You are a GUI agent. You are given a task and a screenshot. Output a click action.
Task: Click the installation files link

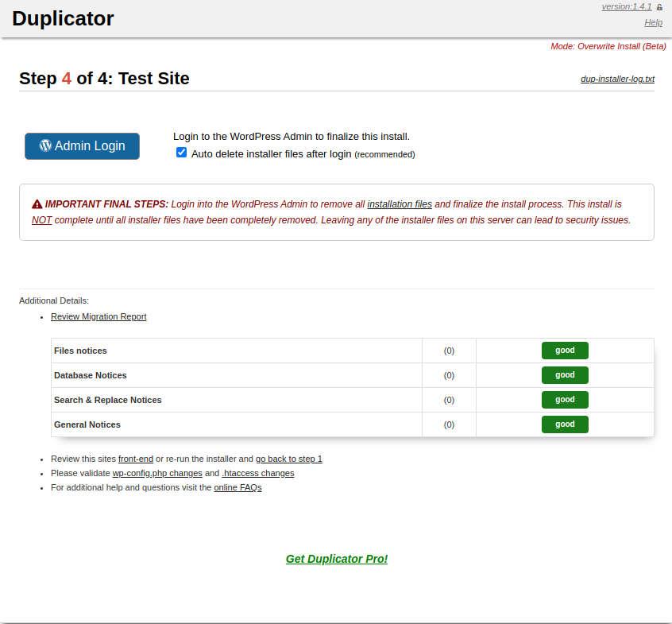click(x=399, y=204)
